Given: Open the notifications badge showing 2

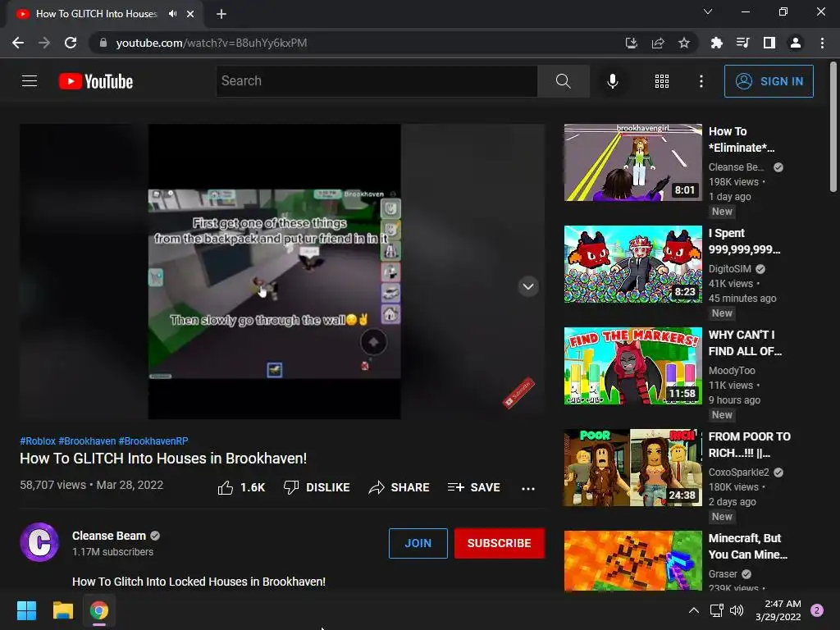Looking at the screenshot, I should pos(817,610).
